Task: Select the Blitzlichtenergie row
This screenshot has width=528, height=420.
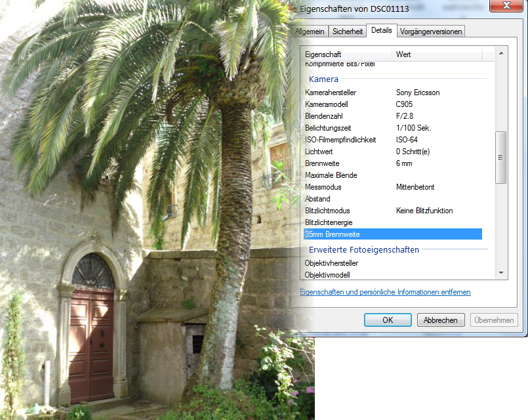Action: pyautogui.click(x=393, y=222)
